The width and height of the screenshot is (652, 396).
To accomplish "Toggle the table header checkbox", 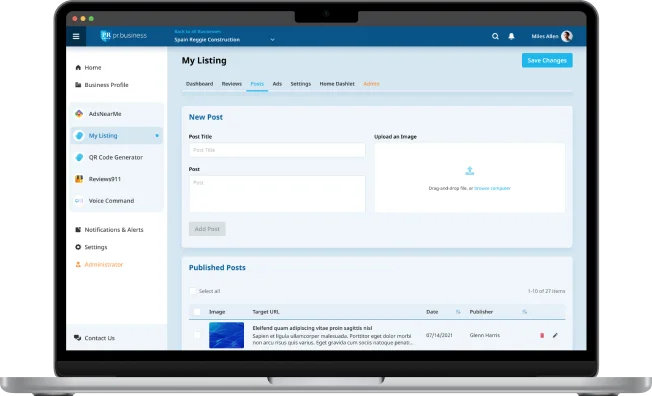I will (x=197, y=312).
